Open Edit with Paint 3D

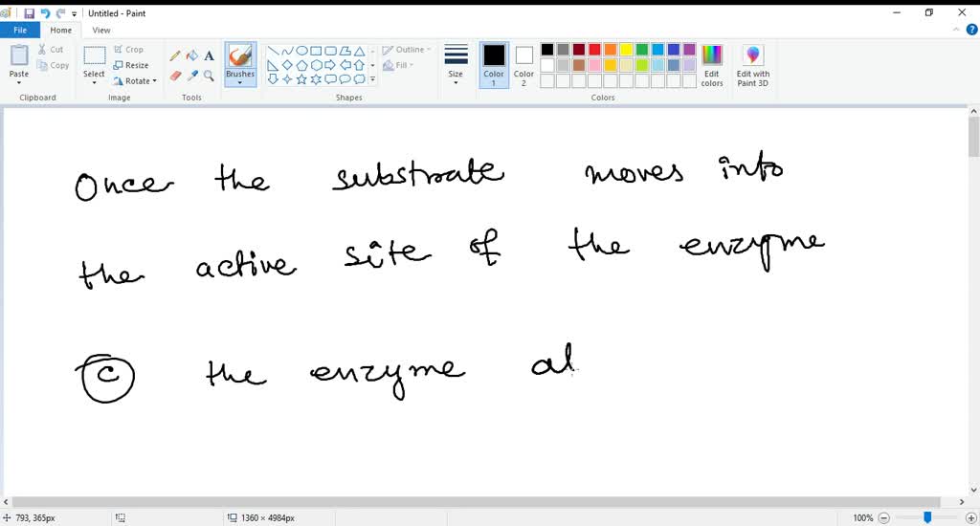point(753,66)
